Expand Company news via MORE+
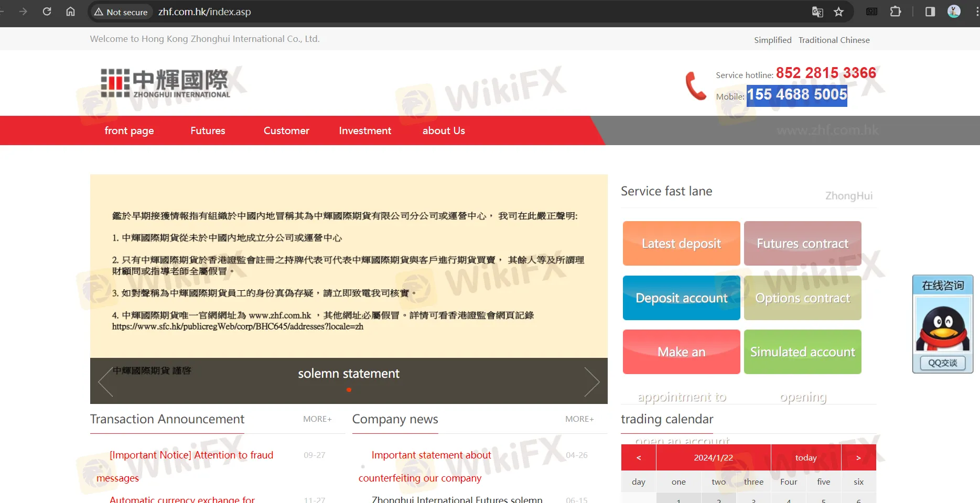The height and width of the screenshot is (503, 980). coord(579,419)
